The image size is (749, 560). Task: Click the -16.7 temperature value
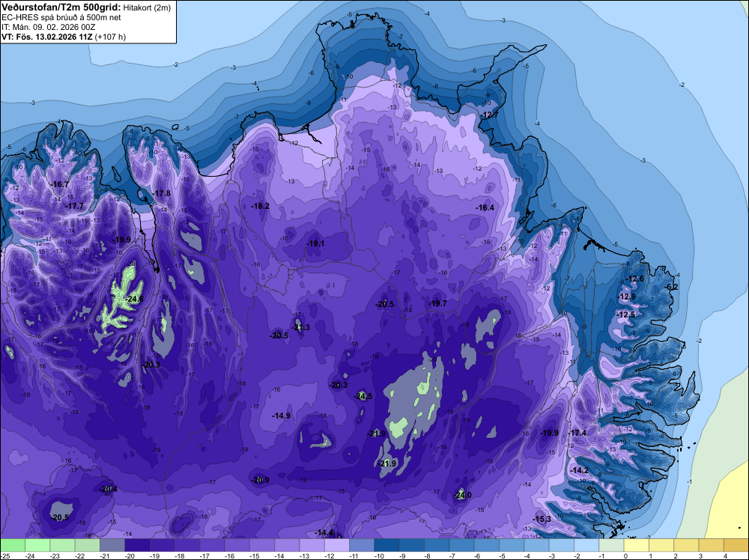click(x=60, y=184)
